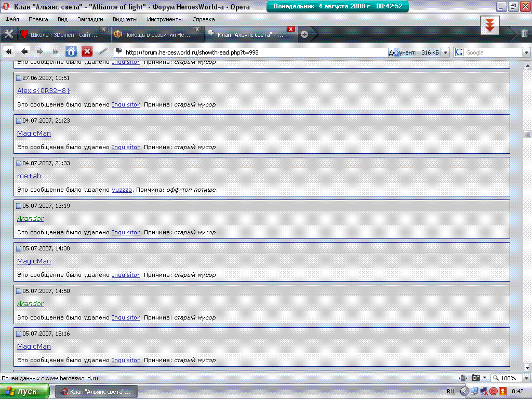Viewport: 532px width, 399px height.
Task: Open Inquisitor link in 10:51 post
Action: [x=126, y=104]
